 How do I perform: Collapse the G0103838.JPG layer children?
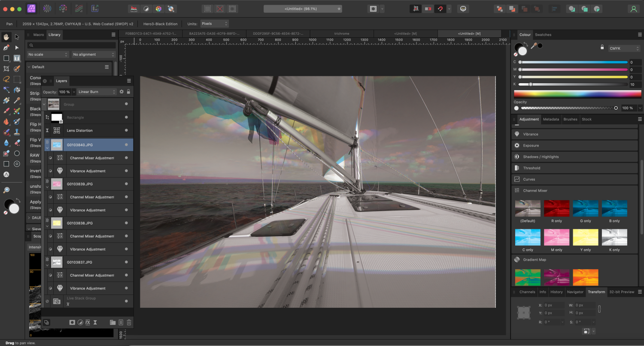click(47, 226)
